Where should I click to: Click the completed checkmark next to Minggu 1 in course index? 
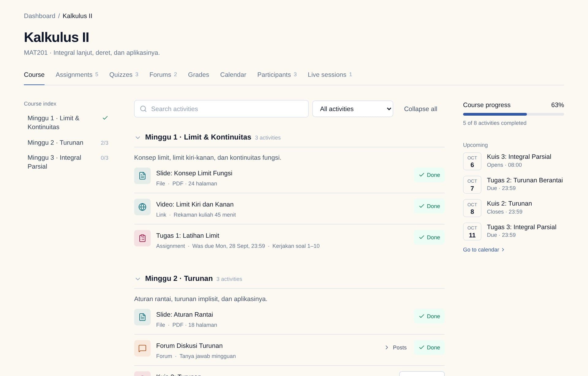[x=105, y=118]
